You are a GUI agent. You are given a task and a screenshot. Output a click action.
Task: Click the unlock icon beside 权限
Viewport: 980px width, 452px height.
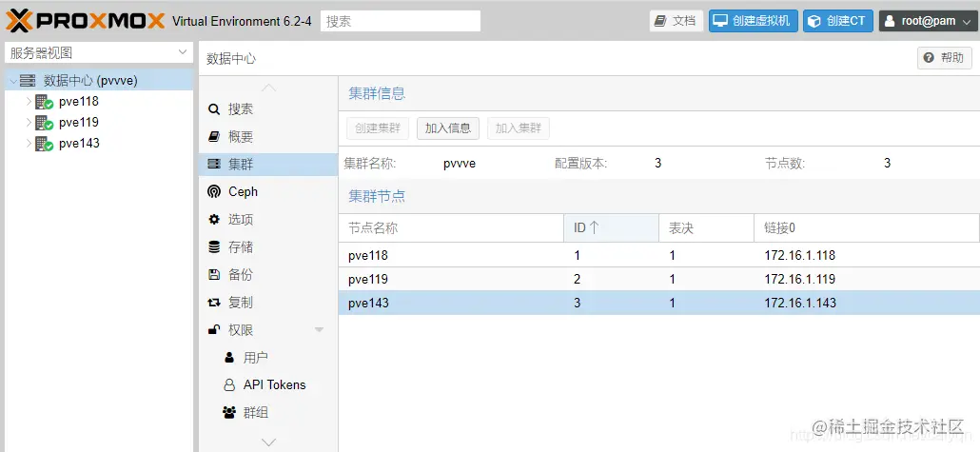pos(214,330)
